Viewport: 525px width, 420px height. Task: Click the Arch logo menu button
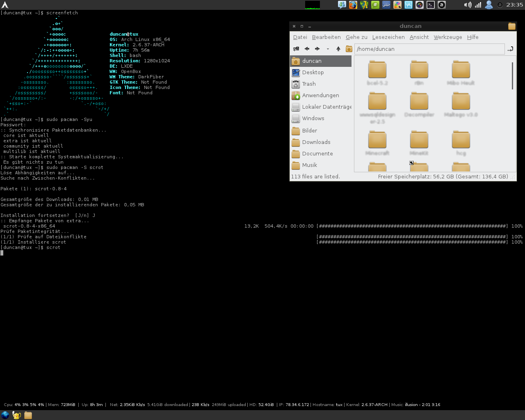(x=5, y=5)
